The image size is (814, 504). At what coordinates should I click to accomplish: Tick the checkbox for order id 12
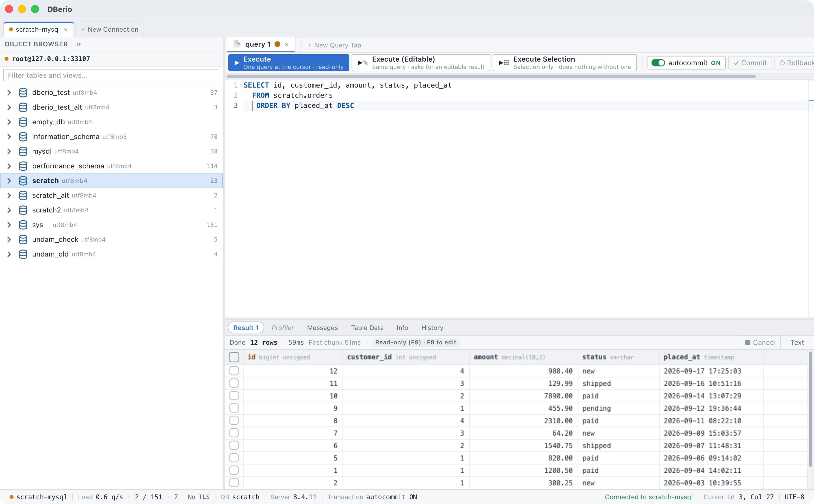(x=234, y=371)
